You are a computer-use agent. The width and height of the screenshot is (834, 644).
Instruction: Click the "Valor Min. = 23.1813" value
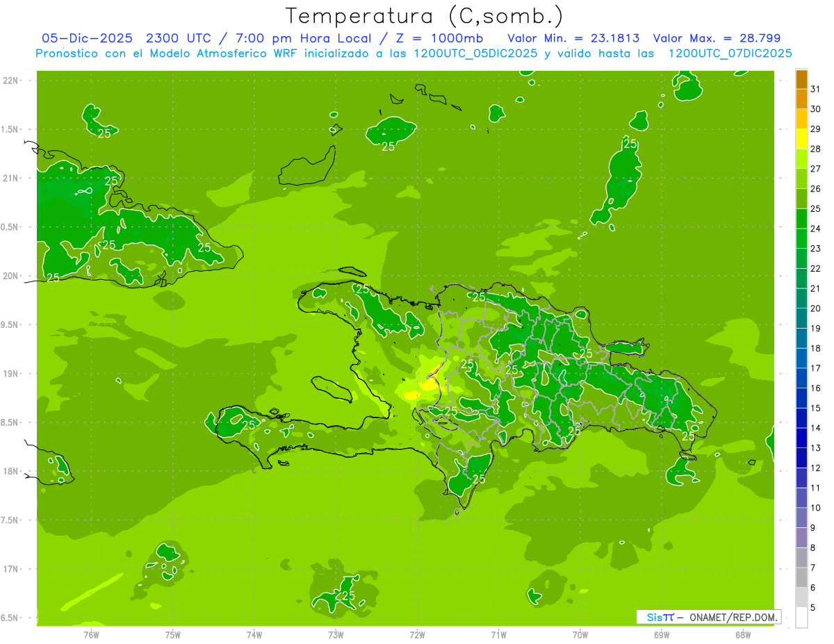coord(573,38)
